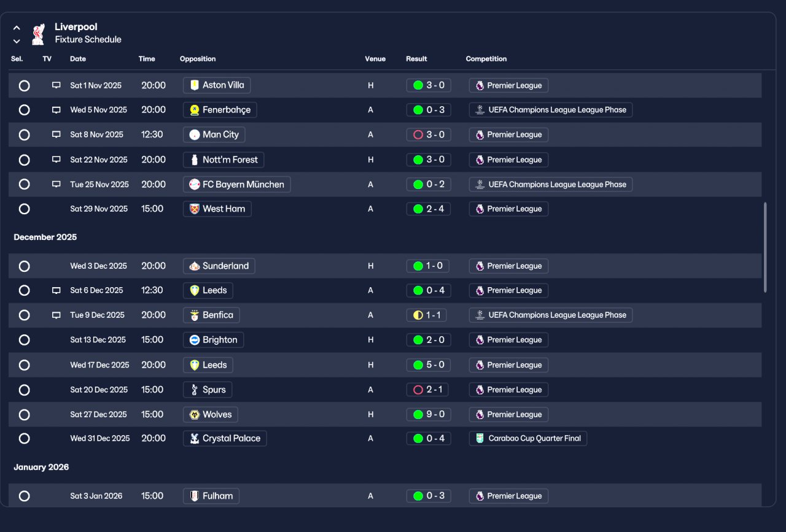Click the Champions League logo on the Fenerbahçe row
This screenshot has height=532, width=786.
coord(480,110)
